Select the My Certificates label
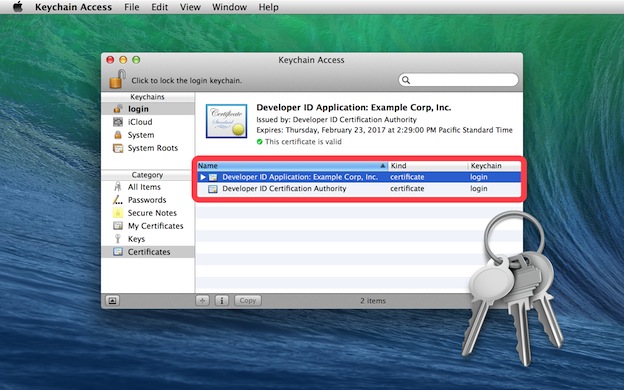 click(x=155, y=226)
